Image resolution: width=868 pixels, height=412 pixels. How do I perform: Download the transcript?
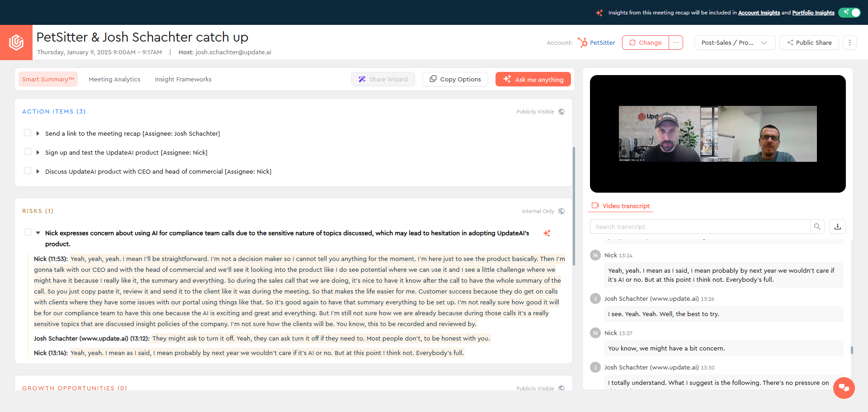[838, 227]
